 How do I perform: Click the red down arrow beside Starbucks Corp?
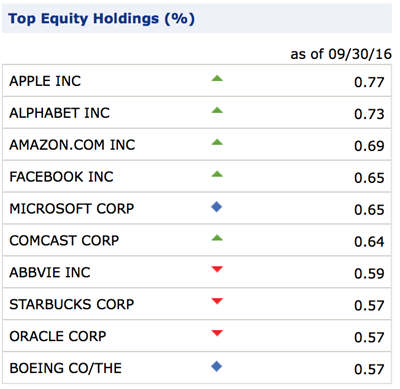click(217, 301)
